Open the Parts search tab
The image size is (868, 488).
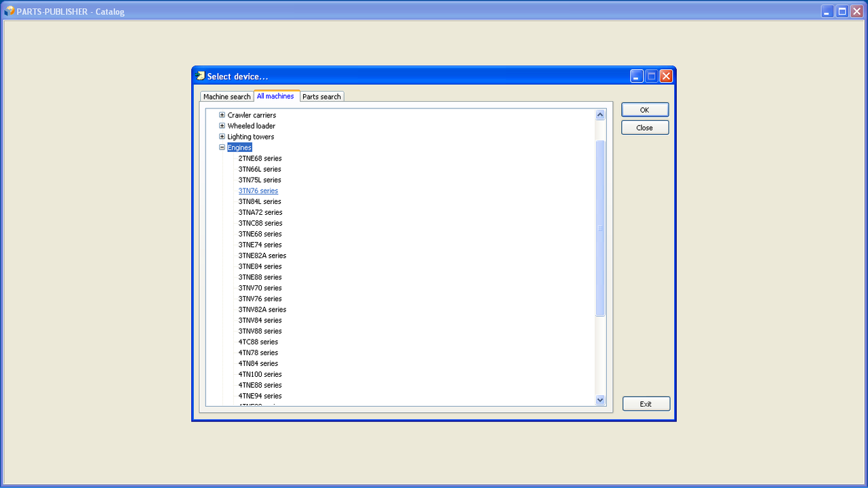pos(321,97)
